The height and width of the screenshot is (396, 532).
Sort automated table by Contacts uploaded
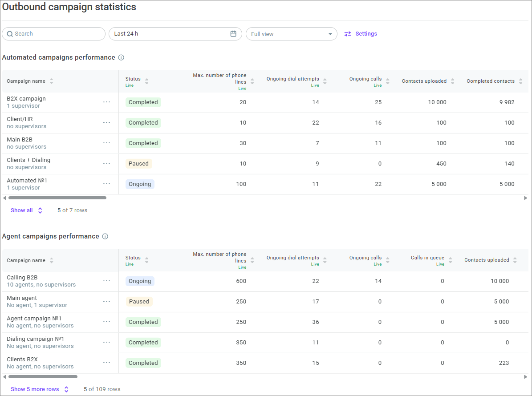(x=452, y=81)
